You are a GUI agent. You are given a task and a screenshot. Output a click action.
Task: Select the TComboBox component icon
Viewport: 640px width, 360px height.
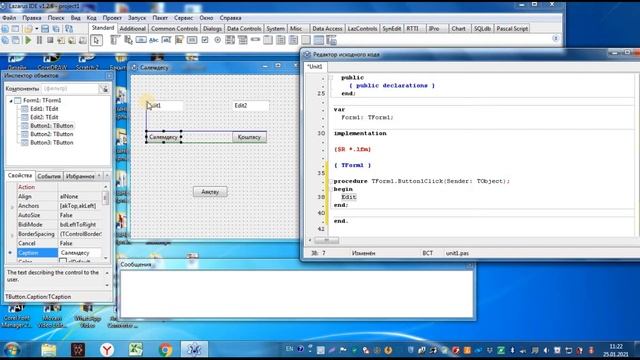pos(243,40)
